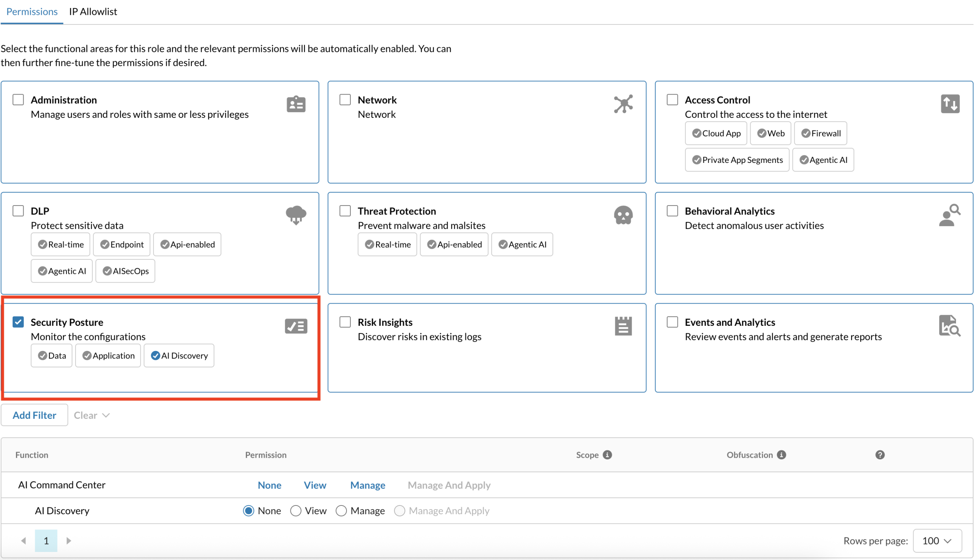Screen dimensions: 977x560
Task: Click the Security Posture checklist icon
Action: pos(296,326)
